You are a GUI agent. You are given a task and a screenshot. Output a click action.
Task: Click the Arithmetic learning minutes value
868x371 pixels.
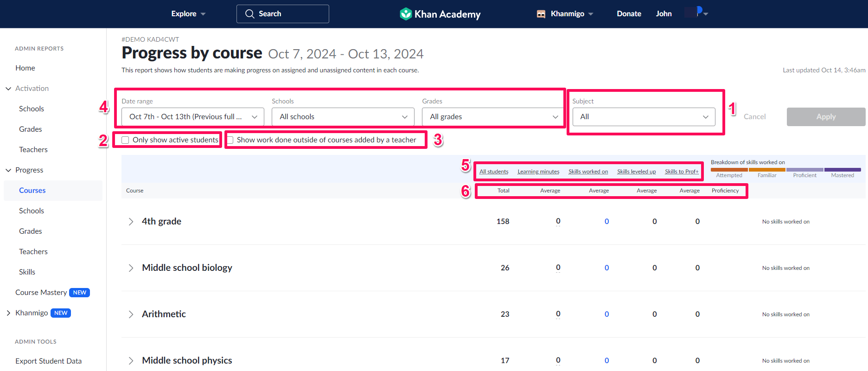pos(558,314)
